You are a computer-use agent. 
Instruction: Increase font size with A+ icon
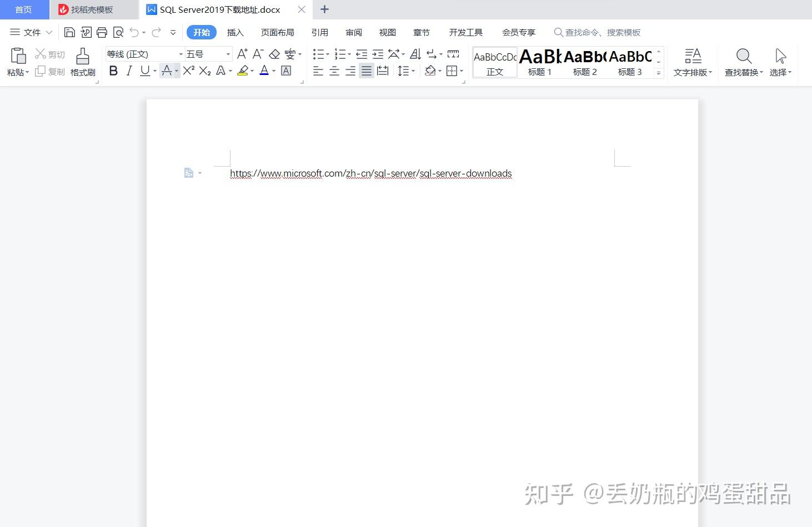(x=242, y=54)
